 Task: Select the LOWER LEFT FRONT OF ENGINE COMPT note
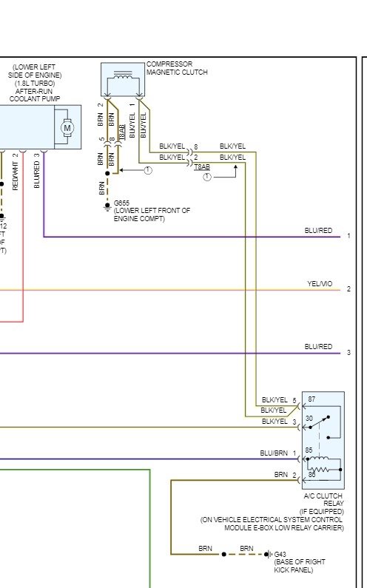pyautogui.click(x=152, y=214)
